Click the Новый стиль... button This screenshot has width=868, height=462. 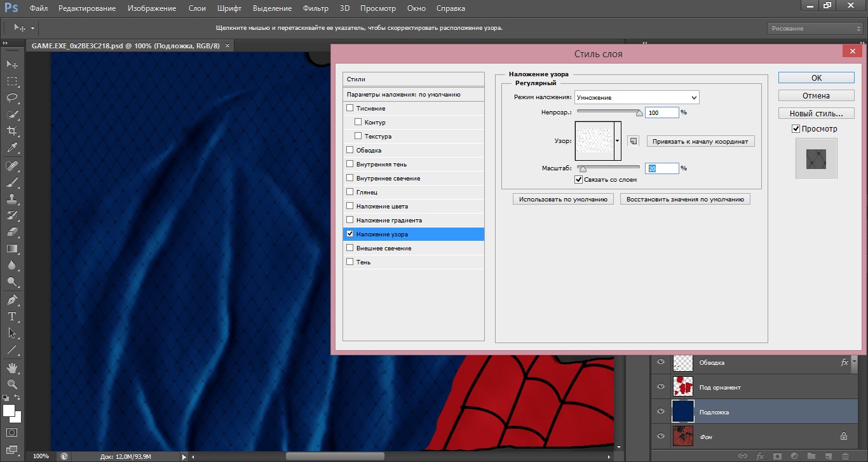point(817,113)
